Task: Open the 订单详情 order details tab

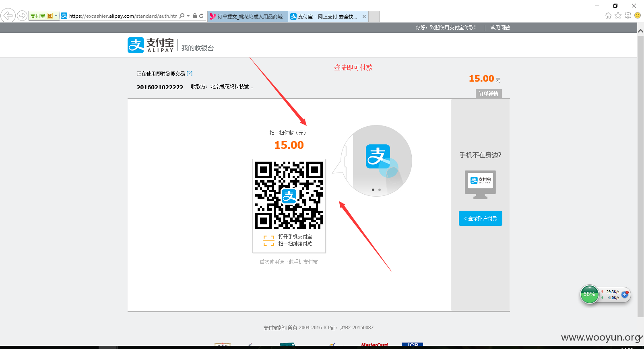Action: 489,94
